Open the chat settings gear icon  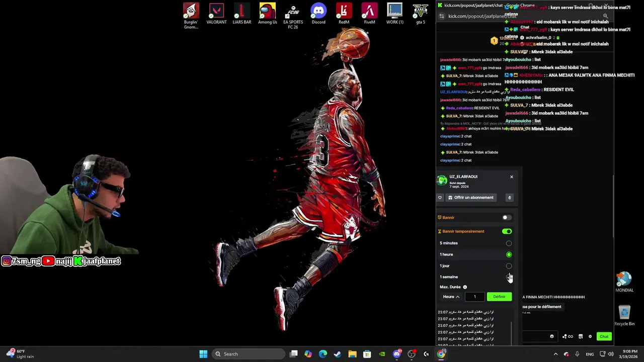(x=590, y=336)
